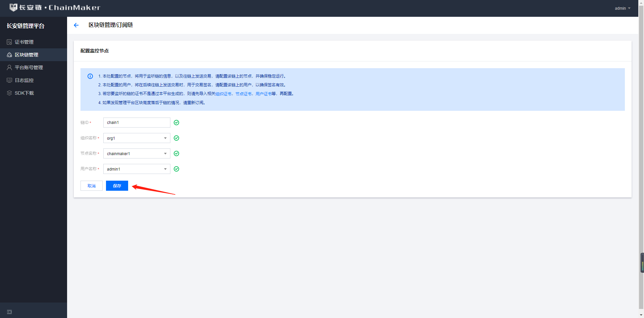The image size is (644, 318).
Task: Click the 区块链管理/订阅链 breadcrumb title
Action: click(x=111, y=25)
